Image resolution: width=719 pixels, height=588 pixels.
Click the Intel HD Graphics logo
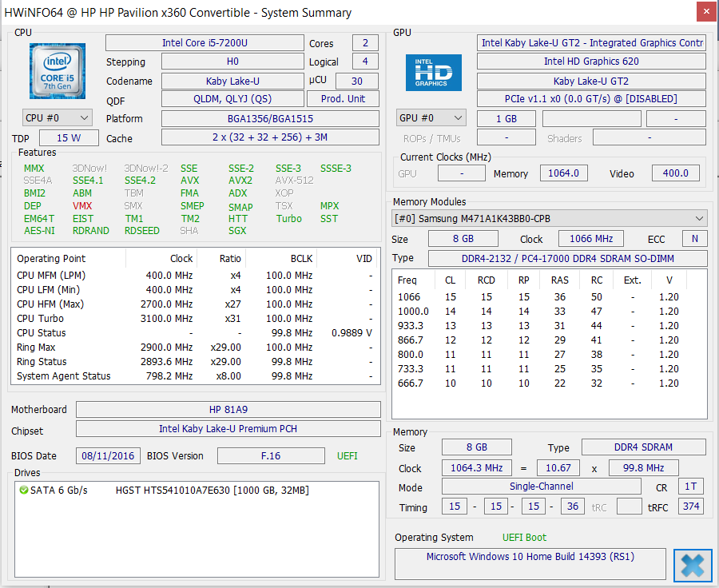[x=434, y=72]
